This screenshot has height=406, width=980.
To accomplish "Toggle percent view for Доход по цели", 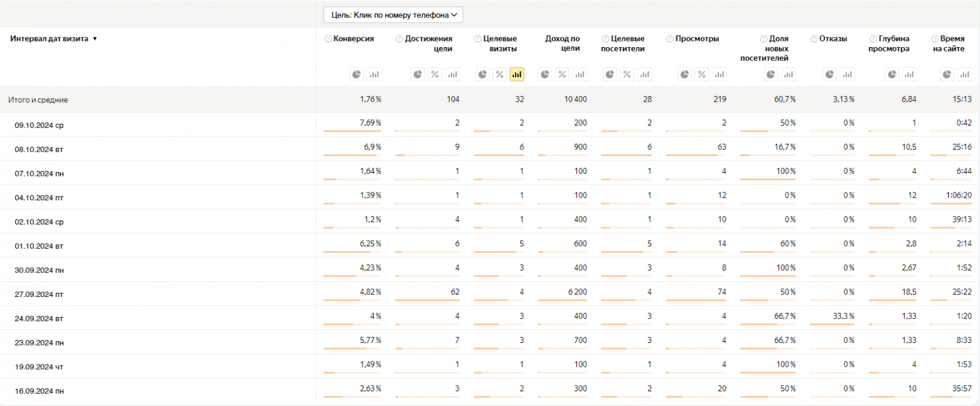I will click(562, 74).
